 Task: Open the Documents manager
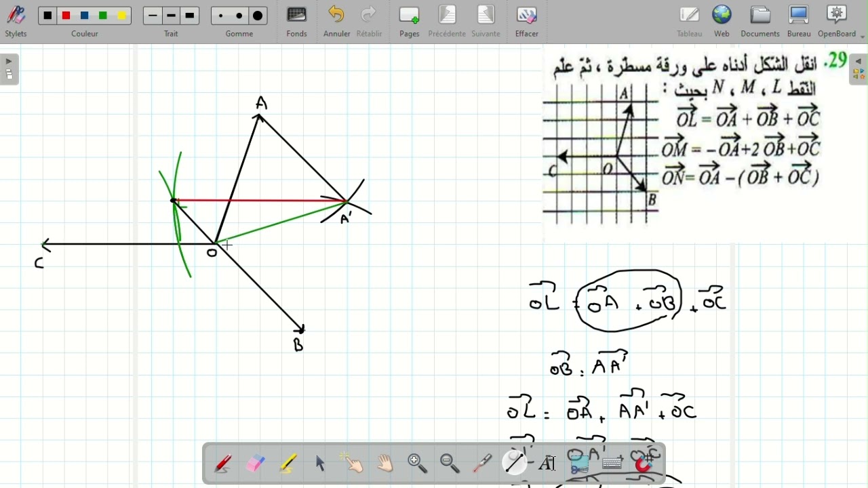point(761,22)
